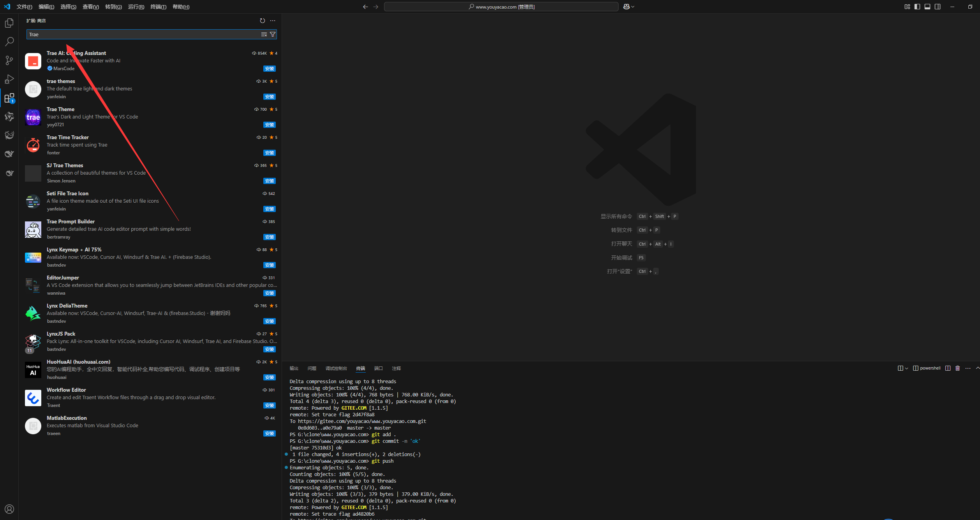Open the Customize Layout icon in title bar
This screenshot has width=980, height=520.
pos(907,7)
